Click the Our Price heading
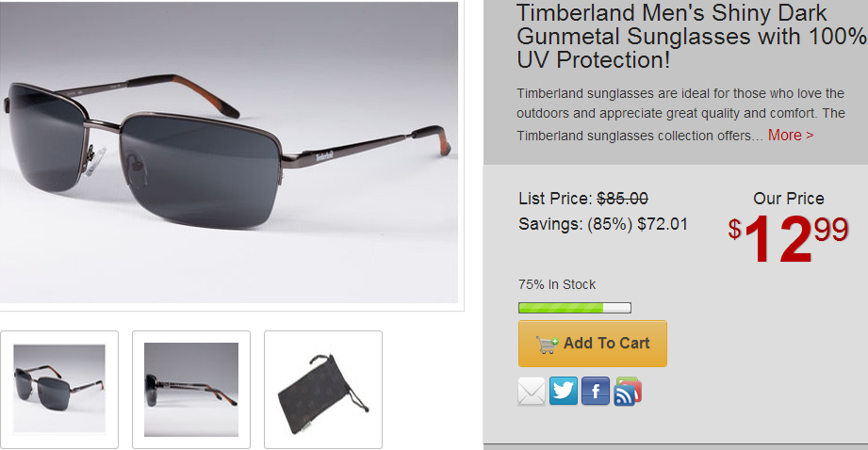The width and height of the screenshot is (868, 450). click(x=788, y=199)
